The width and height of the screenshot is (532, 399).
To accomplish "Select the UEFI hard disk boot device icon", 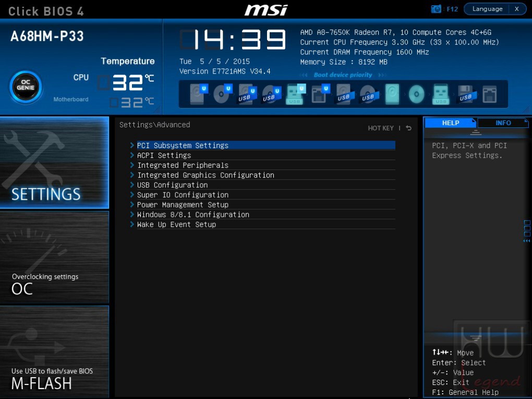I will coord(198,94).
